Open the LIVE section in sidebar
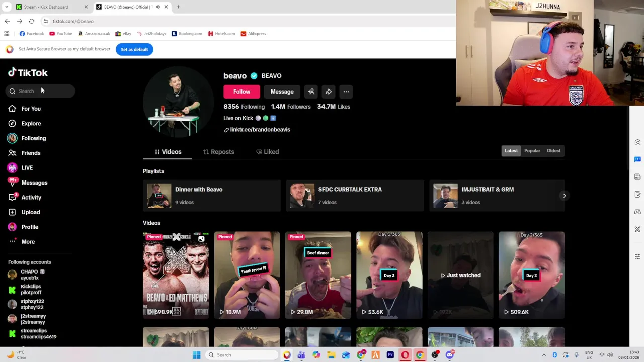 20,168
